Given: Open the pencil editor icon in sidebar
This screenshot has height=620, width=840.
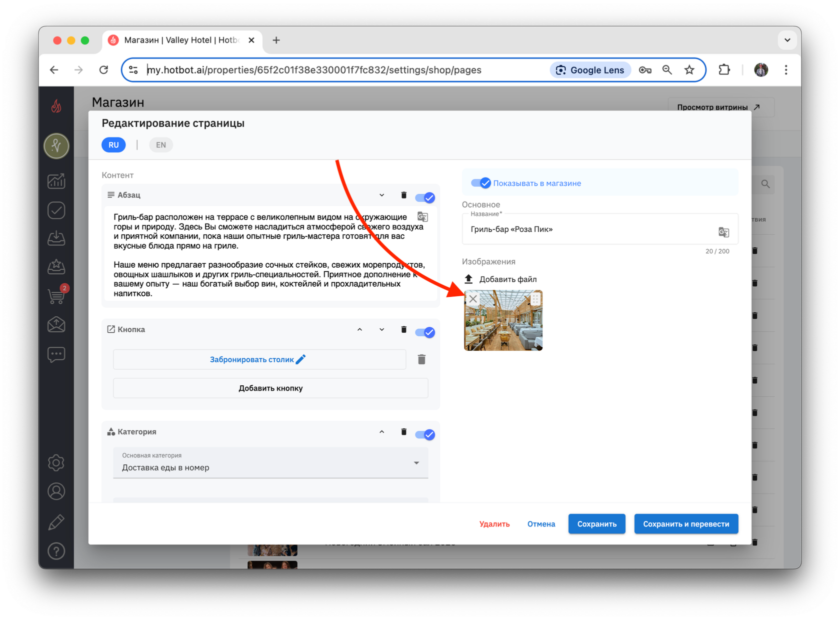Looking at the screenshot, I should pyautogui.click(x=56, y=522).
